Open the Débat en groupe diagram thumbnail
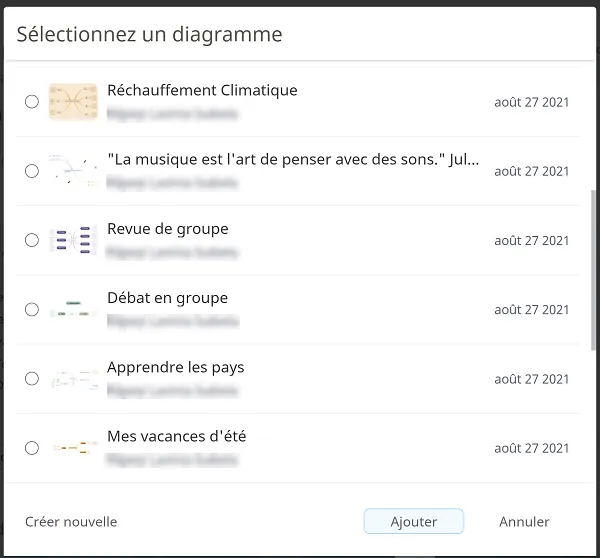600x558 pixels. click(x=73, y=309)
